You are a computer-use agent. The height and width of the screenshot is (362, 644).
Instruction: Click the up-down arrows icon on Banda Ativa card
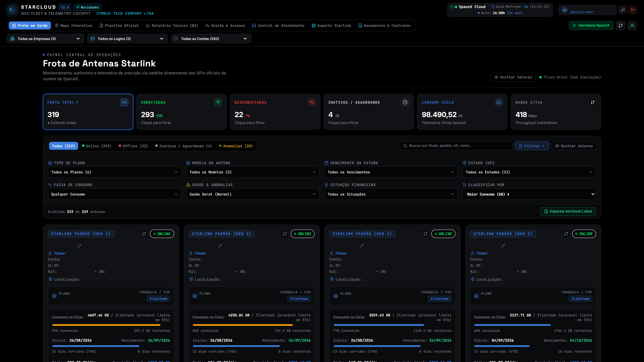(x=593, y=102)
